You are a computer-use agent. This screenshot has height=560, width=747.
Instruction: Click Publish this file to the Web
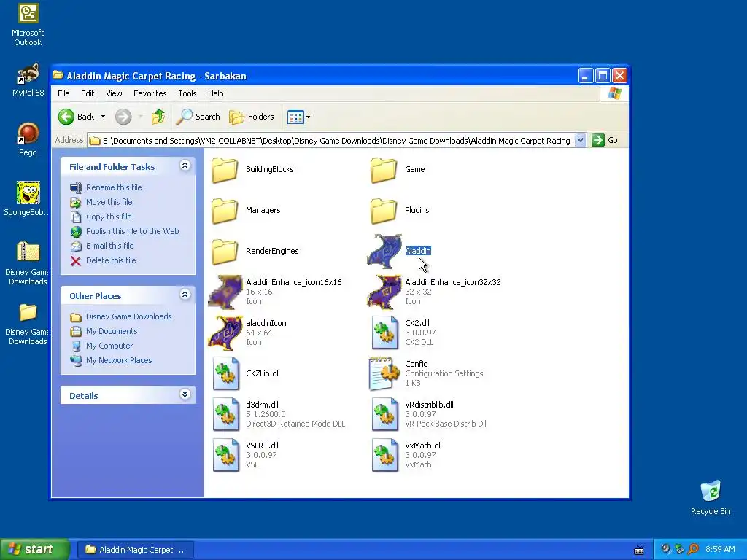[x=133, y=231]
